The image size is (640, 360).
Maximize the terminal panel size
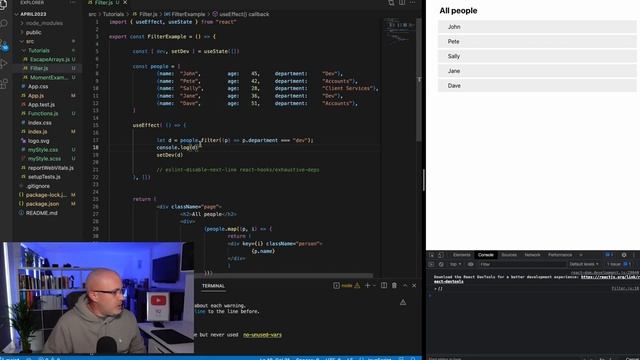pyautogui.click(x=405, y=286)
